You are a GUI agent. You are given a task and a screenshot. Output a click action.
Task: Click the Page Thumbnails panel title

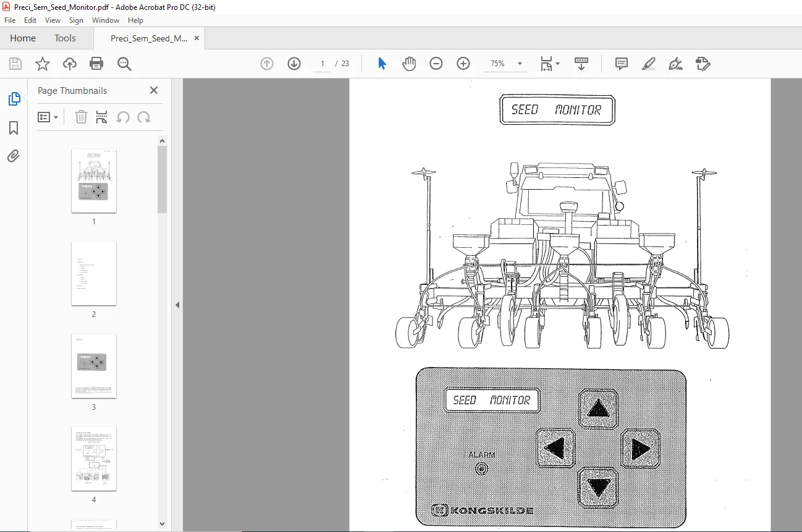[72, 90]
